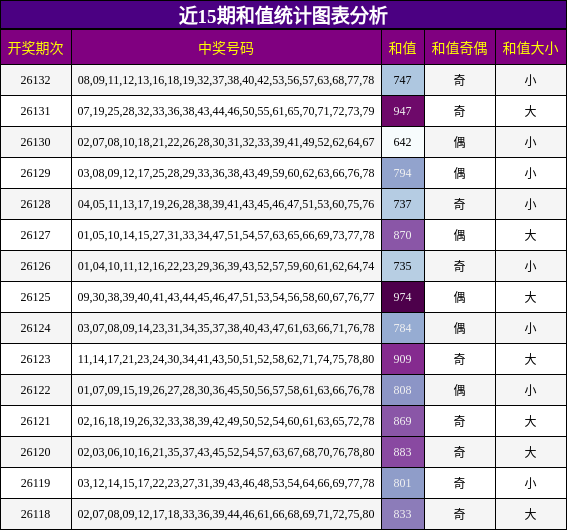Click sum value cell 747

click(402, 80)
